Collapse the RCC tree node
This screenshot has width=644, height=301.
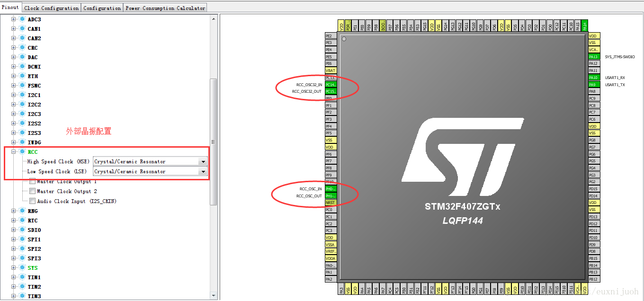tap(14, 152)
